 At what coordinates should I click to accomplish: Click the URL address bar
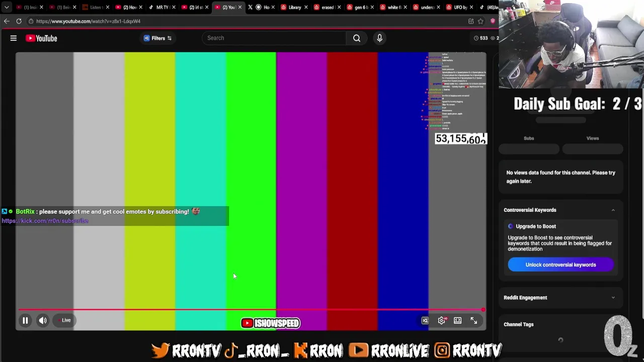click(247, 21)
